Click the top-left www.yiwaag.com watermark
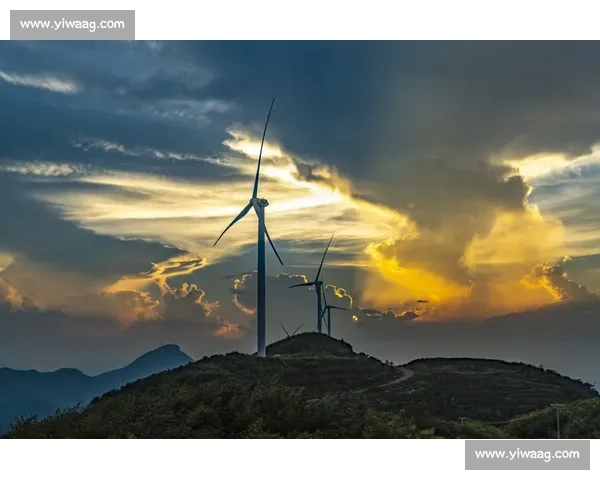 (72, 24)
